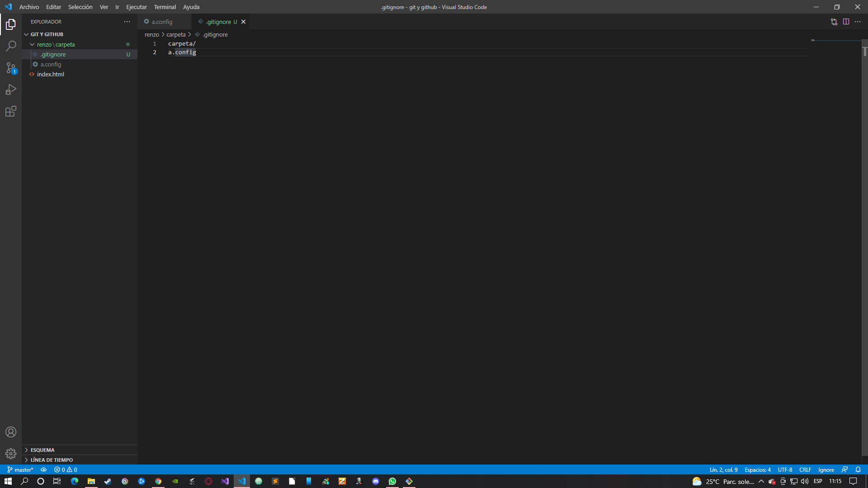This screenshot has height=488, width=868.
Task: Open the Terminal menu
Action: coord(165,7)
